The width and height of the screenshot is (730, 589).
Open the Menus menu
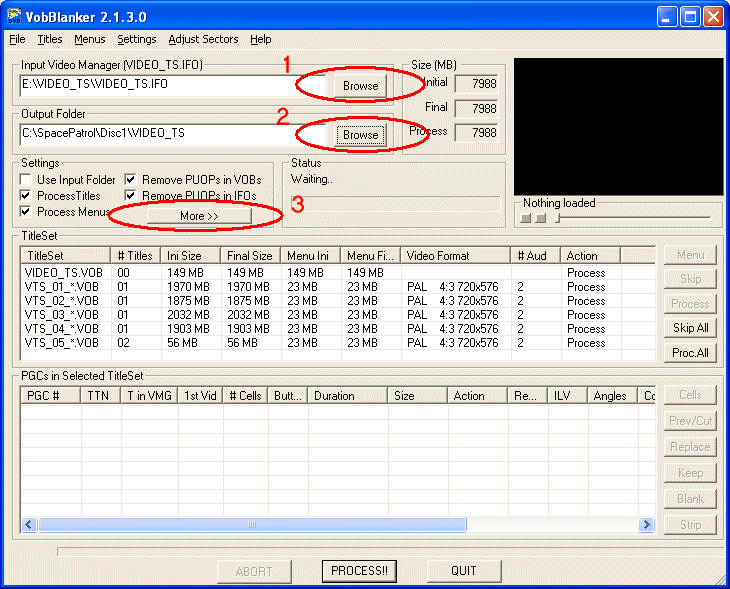click(90, 39)
